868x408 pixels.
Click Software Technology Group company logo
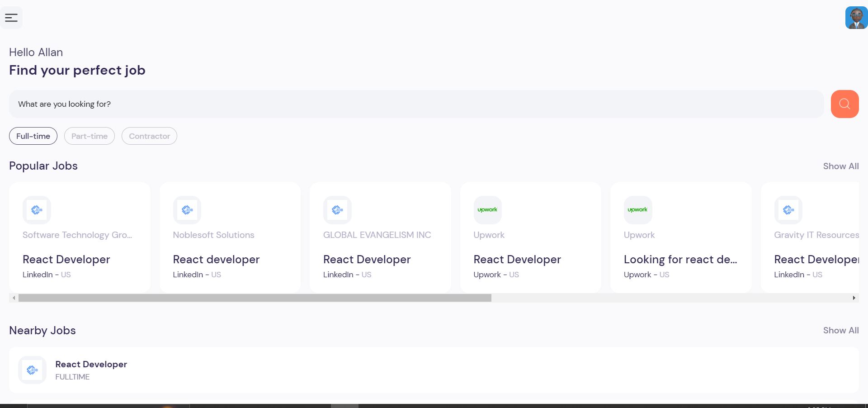point(37,210)
